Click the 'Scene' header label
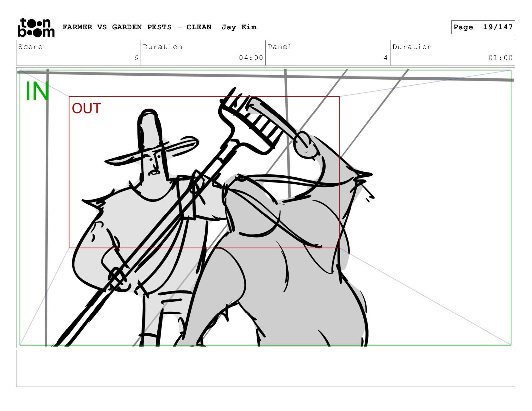 click(x=30, y=47)
